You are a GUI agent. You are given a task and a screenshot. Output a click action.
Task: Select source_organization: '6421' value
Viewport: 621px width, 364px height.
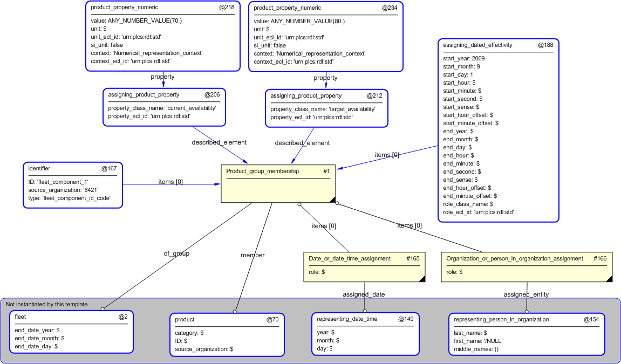coord(63,190)
